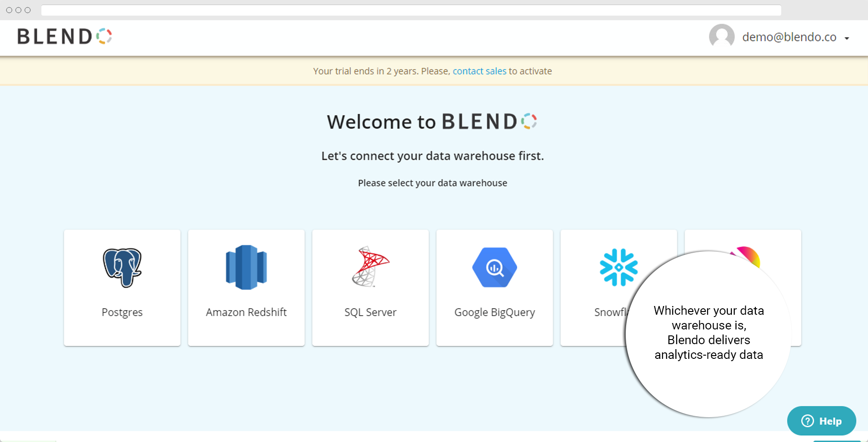The height and width of the screenshot is (442, 868).
Task: Expand the account menu arrow next to email
Action: pos(847,38)
